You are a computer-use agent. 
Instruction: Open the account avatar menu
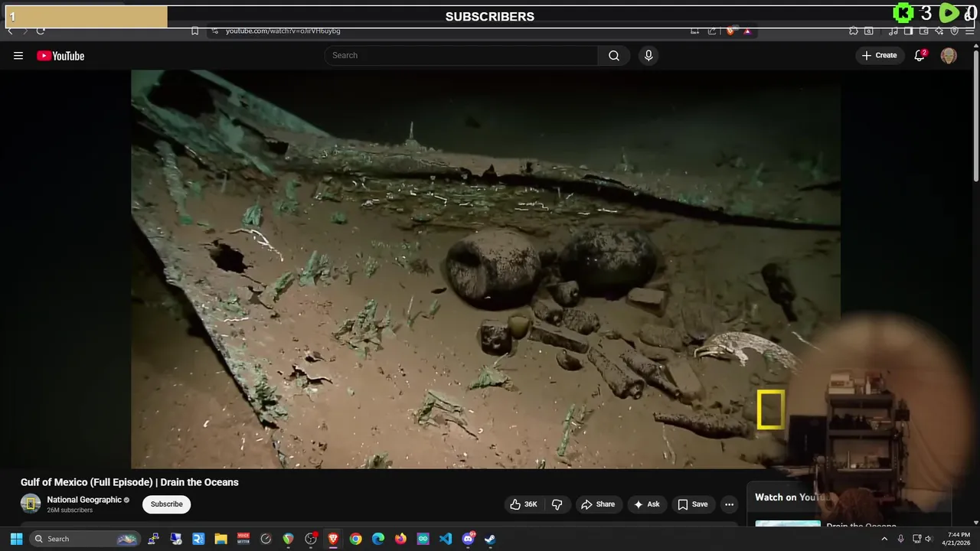click(x=949, y=55)
